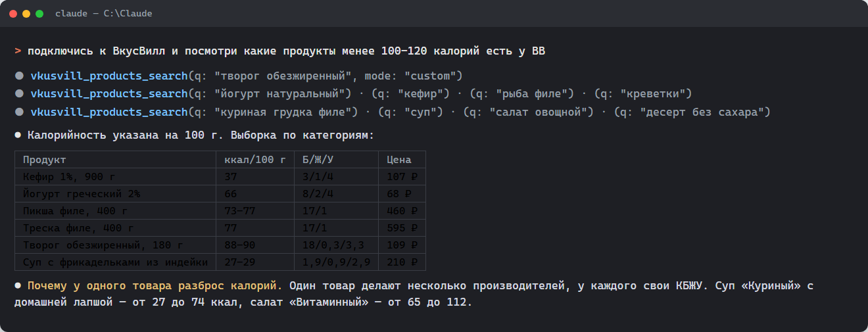Click the calorie value '88–90' for Творог

click(239, 245)
